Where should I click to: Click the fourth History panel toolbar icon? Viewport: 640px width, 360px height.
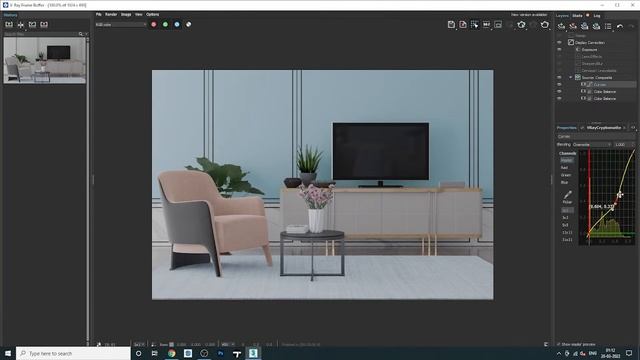(44, 24)
